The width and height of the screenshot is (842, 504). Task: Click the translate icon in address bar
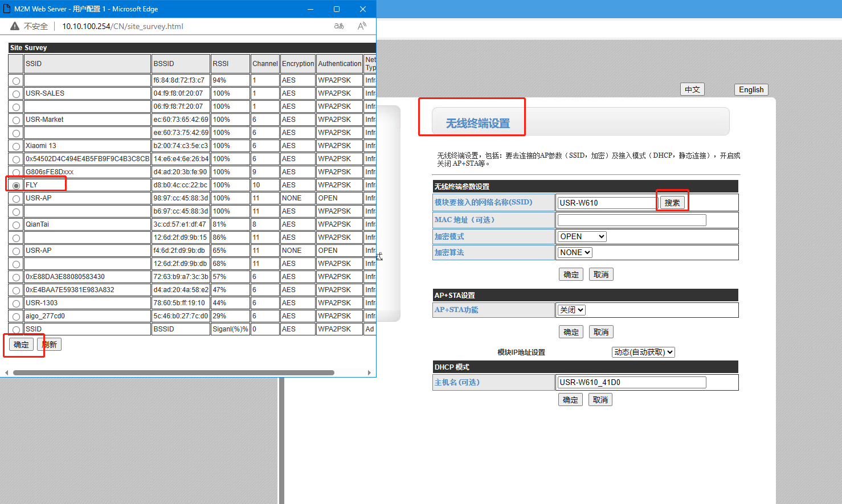coord(339,26)
